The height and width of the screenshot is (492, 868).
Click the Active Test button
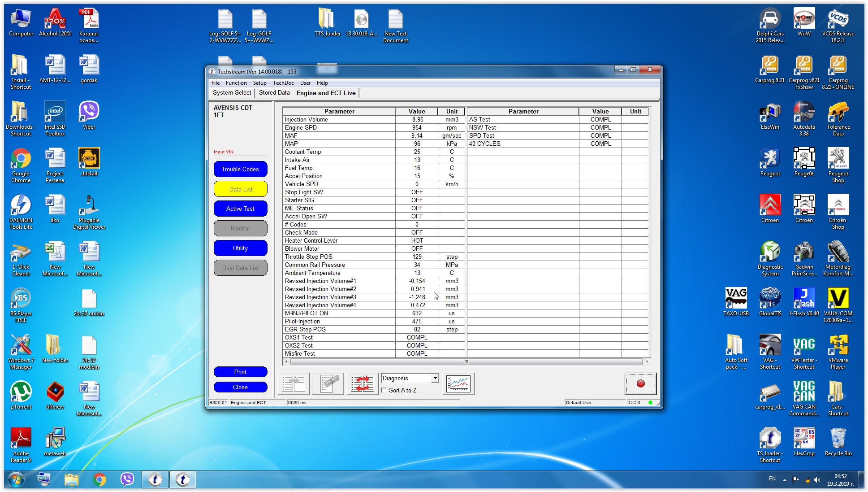point(240,208)
